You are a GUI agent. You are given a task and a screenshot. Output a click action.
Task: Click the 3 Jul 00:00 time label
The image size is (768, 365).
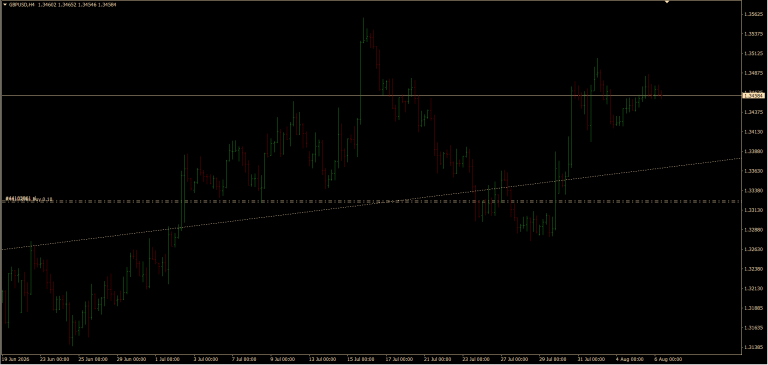pos(206,359)
